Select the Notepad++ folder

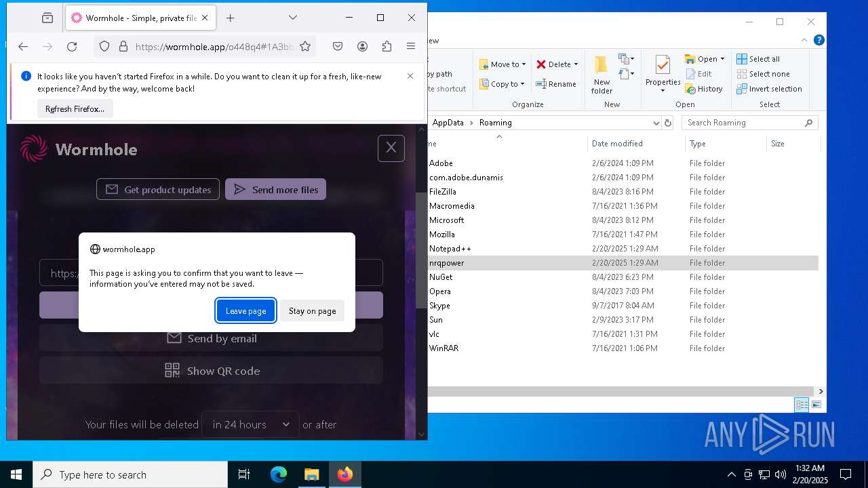click(450, 249)
